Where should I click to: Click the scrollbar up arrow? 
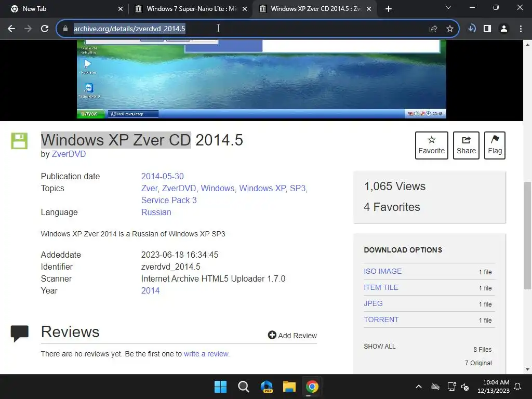[x=527, y=45]
